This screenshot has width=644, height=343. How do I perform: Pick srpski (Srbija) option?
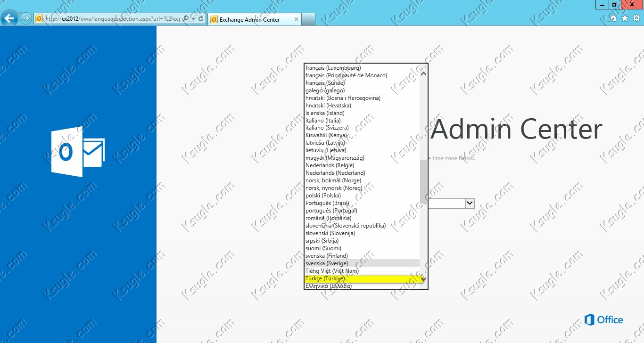[362, 241]
